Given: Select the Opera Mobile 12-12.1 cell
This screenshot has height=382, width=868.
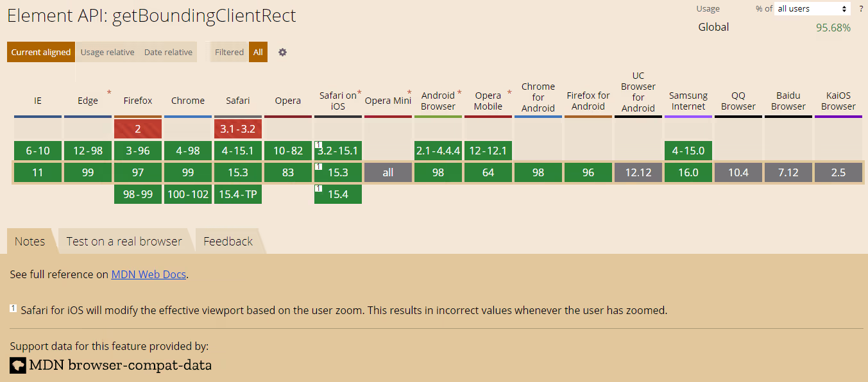Looking at the screenshot, I should [x=488, y=151].
